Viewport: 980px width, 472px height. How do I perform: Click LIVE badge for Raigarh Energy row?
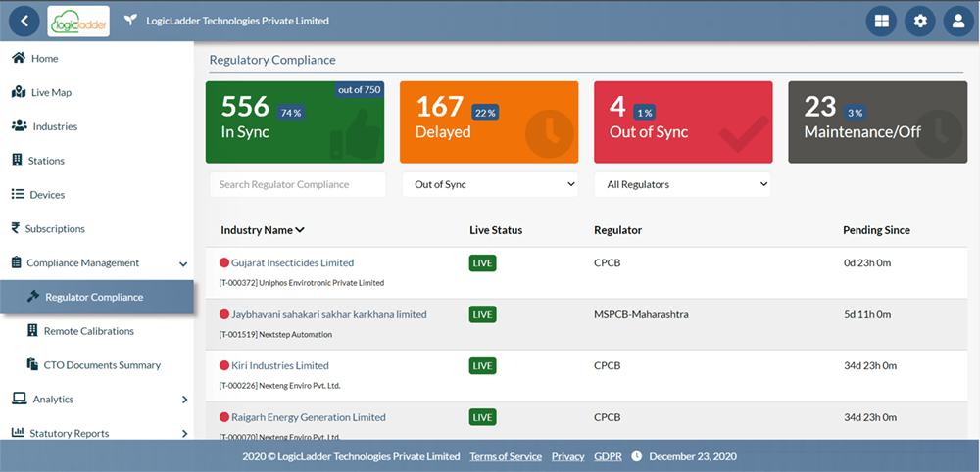pyautogui.click(x=482, y=417)
